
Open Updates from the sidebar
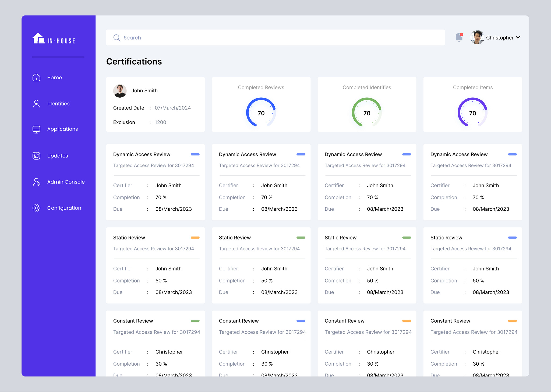point(57,156)
